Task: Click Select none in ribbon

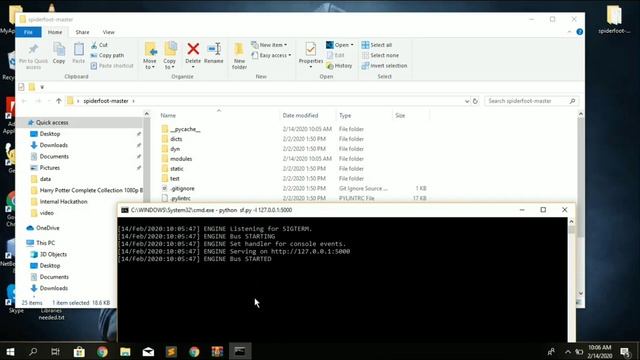Action: point(380,55)
